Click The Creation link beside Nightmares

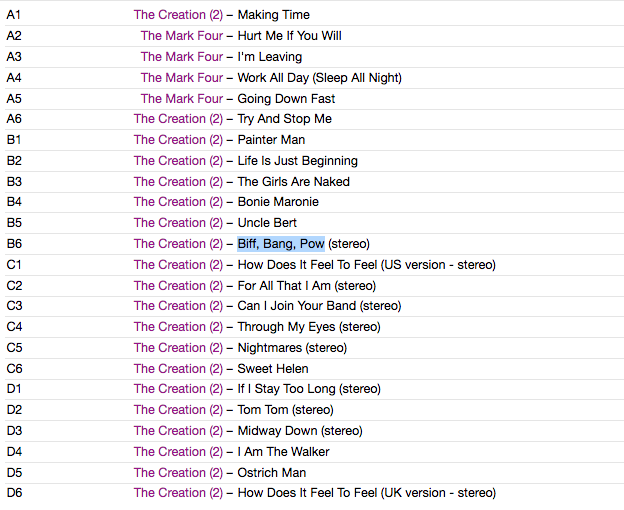[x=170, y=348]
